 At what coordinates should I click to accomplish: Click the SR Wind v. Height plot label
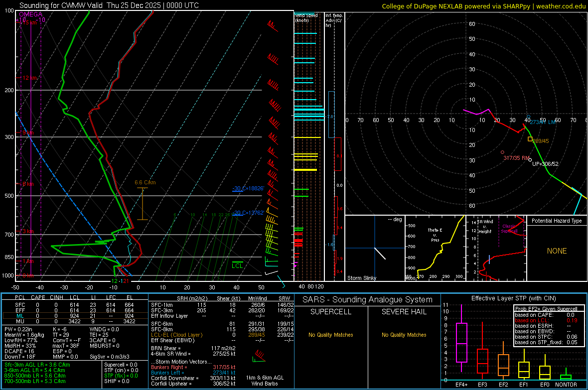click(x=485, y=227)
